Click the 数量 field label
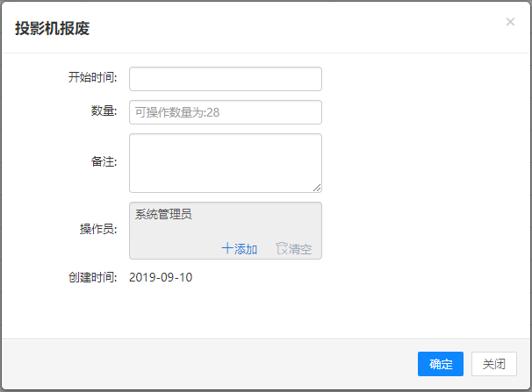The height and width of the screenshot is (392, 532). tap(104, 111)
